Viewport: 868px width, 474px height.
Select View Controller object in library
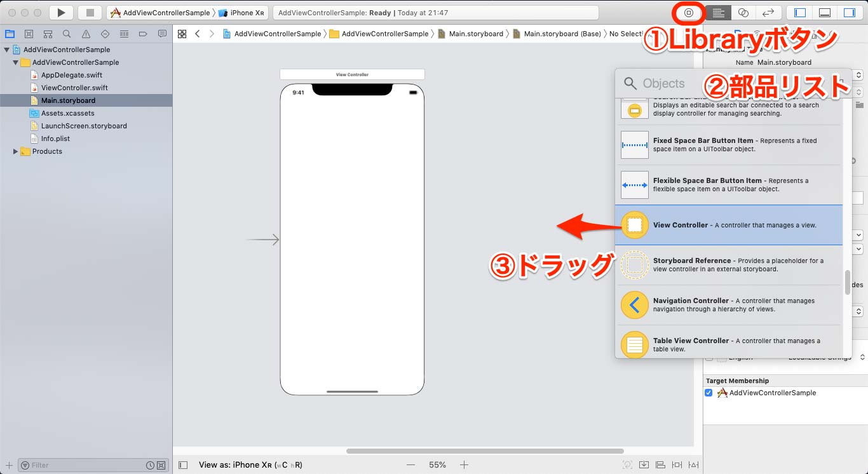[x=729, y=225]
